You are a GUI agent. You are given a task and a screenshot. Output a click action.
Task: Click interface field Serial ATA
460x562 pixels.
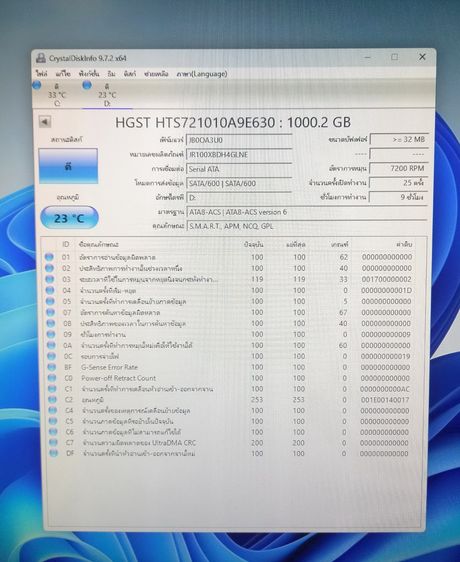coord(239,169)
